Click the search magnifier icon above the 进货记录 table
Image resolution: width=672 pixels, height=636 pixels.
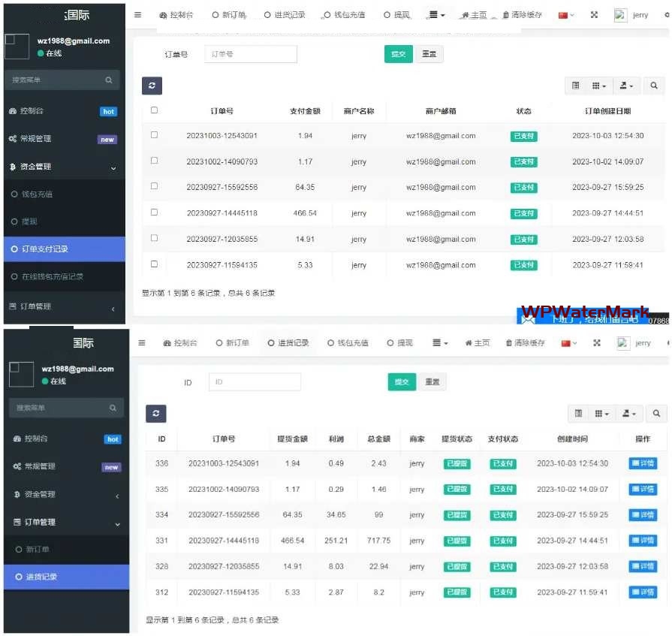click(655, 414)
